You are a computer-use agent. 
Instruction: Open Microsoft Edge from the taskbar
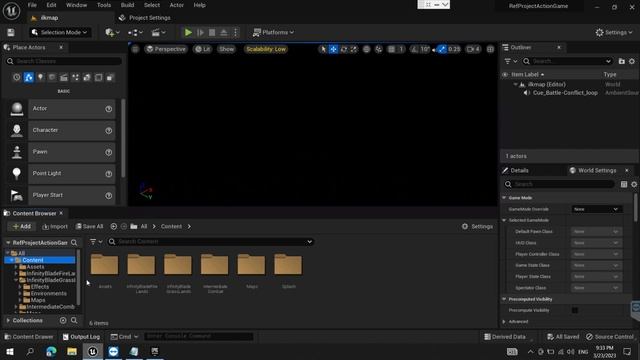[51, 351]
